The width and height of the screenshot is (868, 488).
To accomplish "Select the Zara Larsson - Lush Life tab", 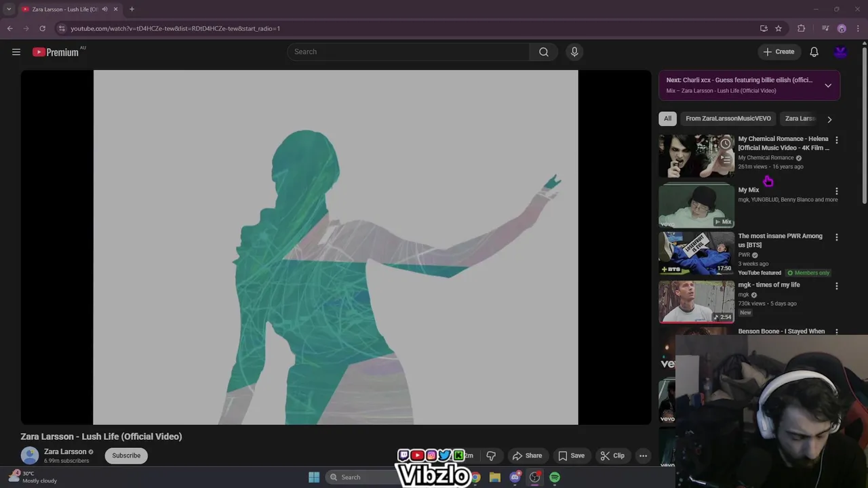I will 64,9.
